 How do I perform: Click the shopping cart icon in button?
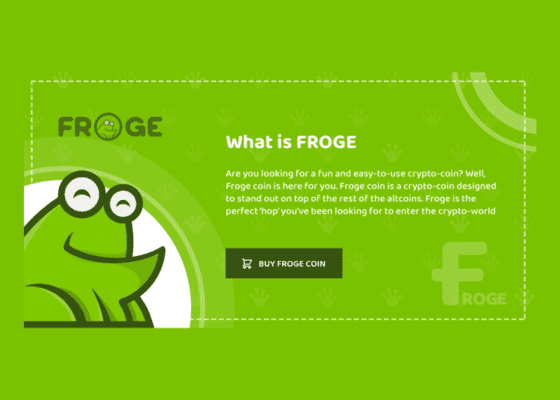point(247,264)
